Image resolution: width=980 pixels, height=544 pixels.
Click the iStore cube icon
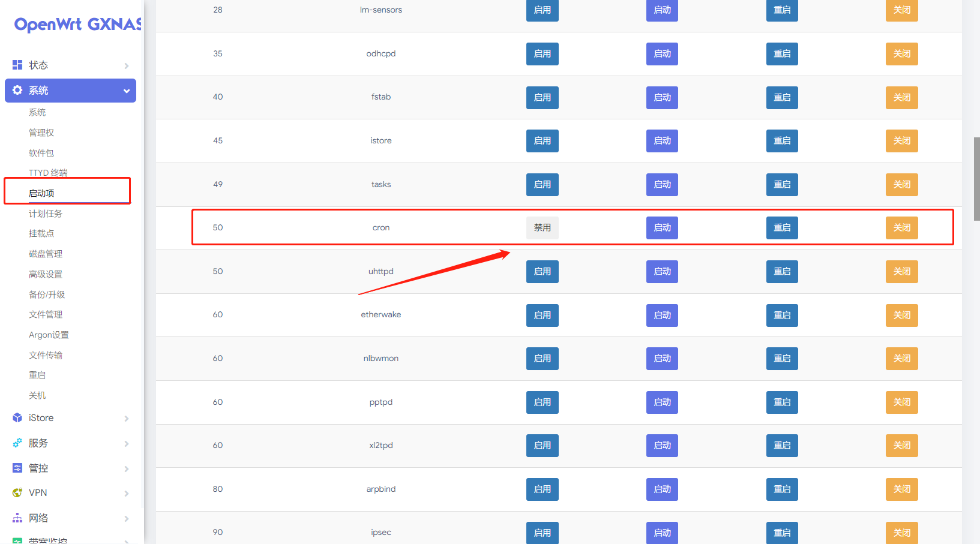point(17,418)
